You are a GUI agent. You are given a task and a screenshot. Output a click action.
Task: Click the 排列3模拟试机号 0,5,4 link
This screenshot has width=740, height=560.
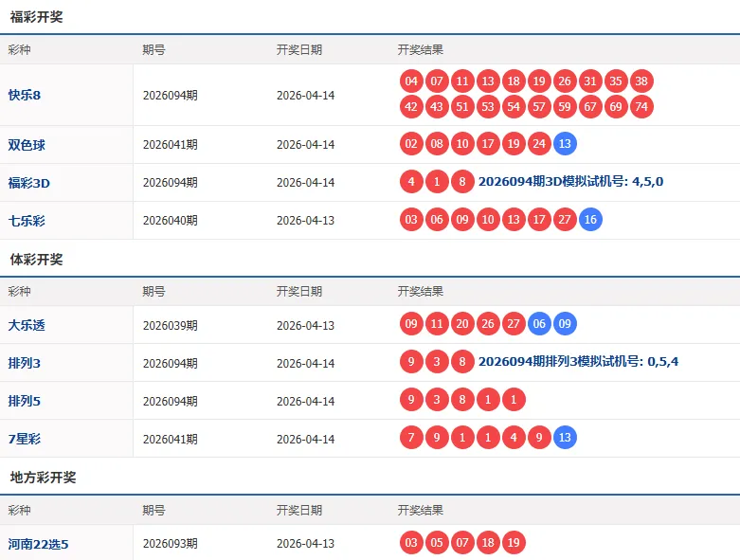pos(579,362)
